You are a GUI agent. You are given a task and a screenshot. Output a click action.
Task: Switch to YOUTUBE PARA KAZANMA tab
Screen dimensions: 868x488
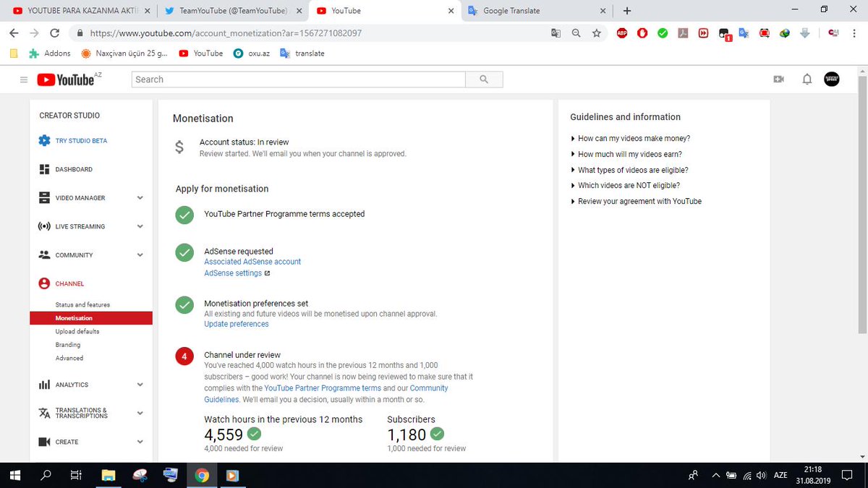pyautogui.click(x=80, y=11)
